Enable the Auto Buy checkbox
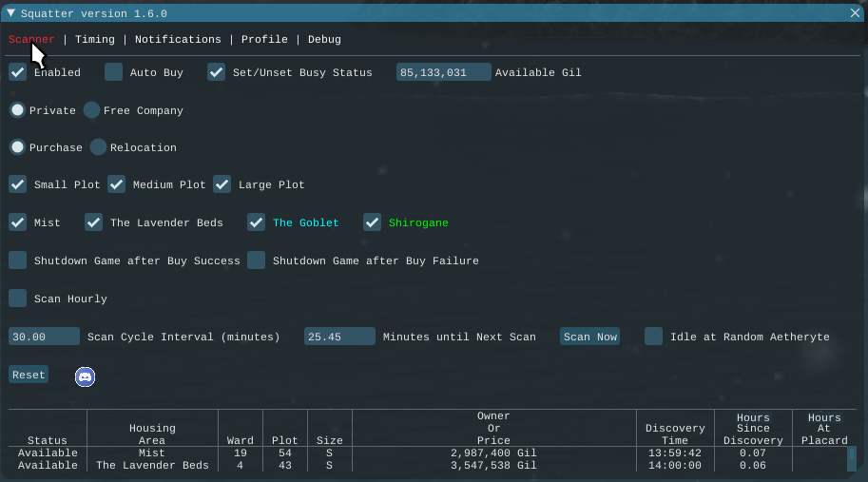The image size is (868, 482). pos(114,72)
